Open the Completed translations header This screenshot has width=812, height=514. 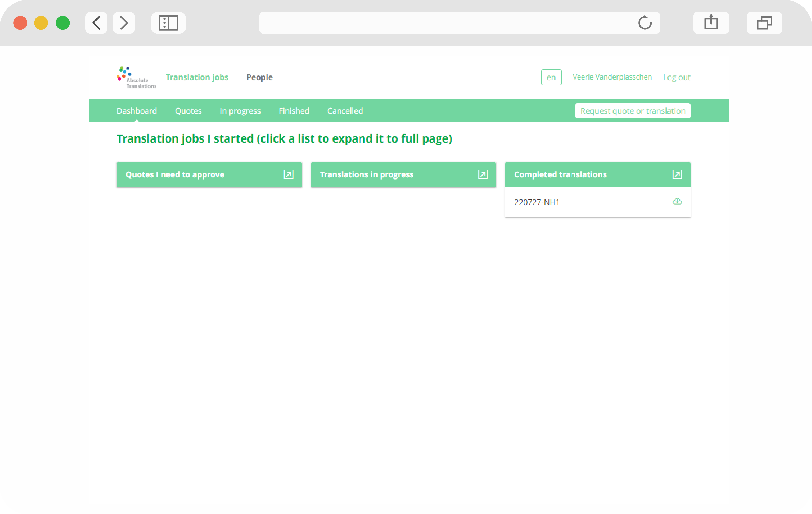(x=597, y=174)
